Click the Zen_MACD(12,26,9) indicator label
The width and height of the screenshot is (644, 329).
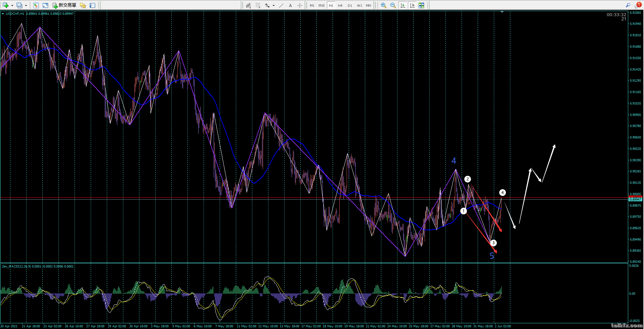(x=16, y=266)
